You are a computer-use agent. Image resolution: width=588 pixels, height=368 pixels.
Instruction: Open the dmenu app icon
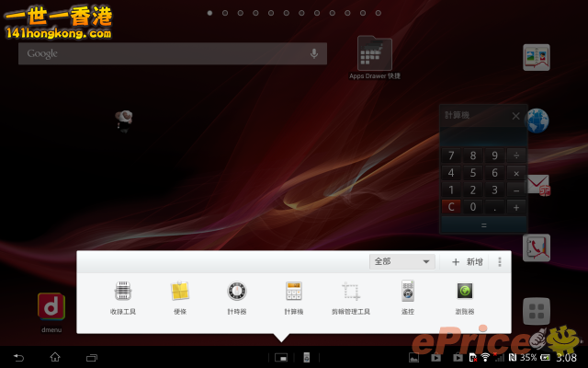pos(50,309)
